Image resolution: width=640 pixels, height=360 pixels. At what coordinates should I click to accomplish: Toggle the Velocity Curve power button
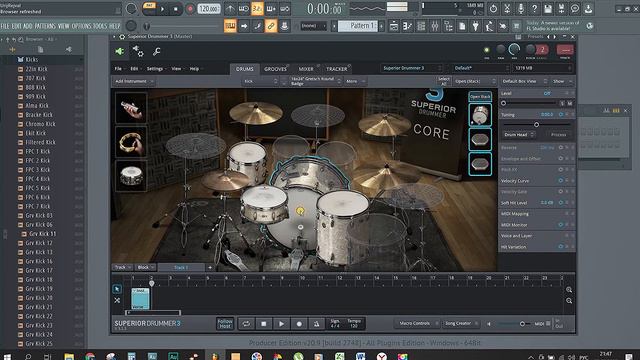coord(561,180)
